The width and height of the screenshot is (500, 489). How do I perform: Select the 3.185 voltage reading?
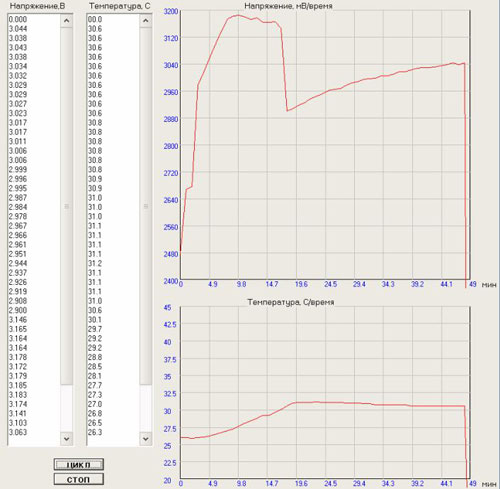[x=18, y=385]
